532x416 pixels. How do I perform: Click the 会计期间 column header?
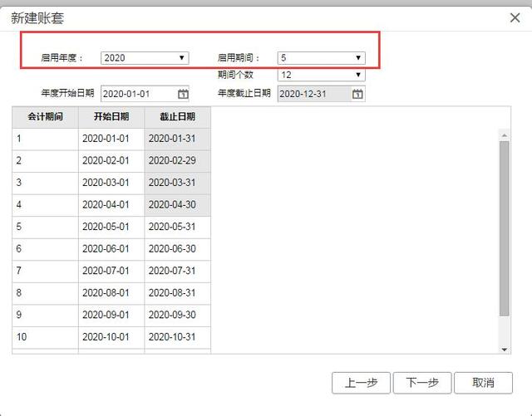point(45,117)
